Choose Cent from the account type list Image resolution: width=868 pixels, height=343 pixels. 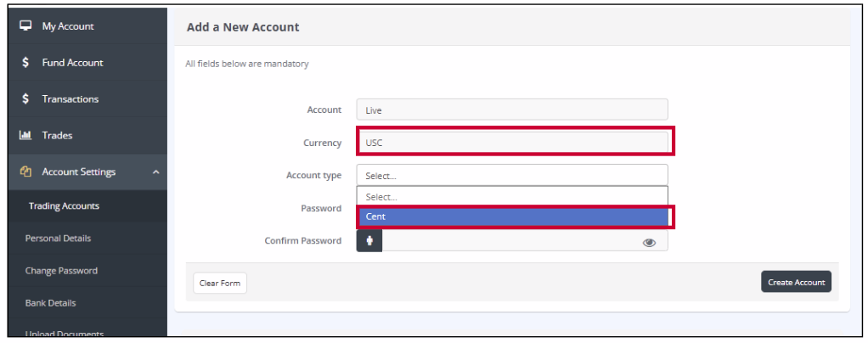(511, 216)
